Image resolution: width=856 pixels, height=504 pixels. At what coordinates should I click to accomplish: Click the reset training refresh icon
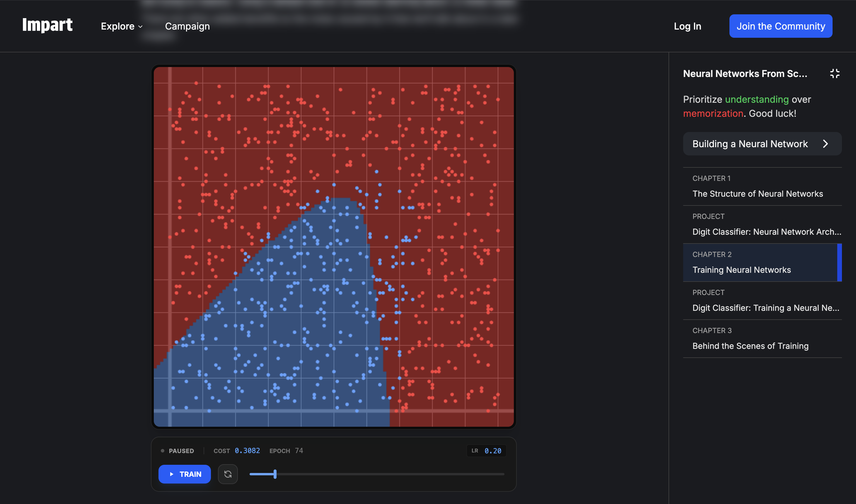(228, 474)
